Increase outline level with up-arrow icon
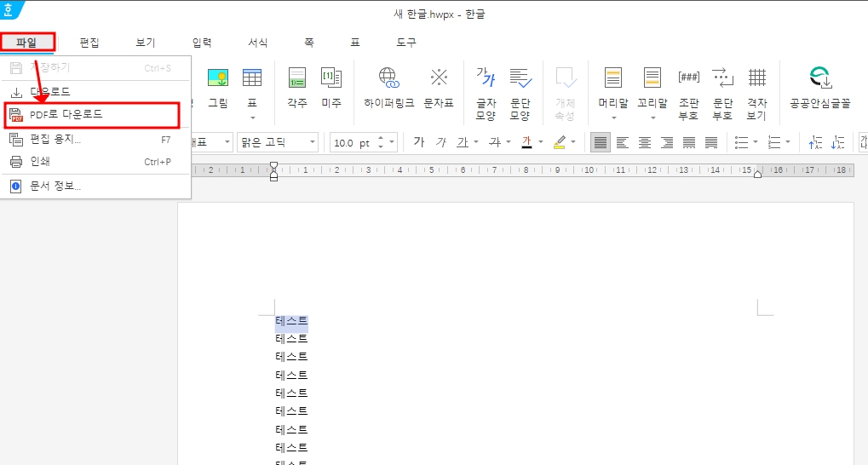Image resolution: width=868 pixels, height=465 pixels. (815, 142)
